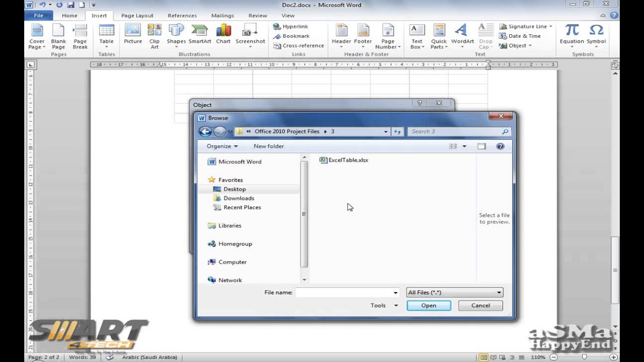Viewport: 644px width, 362px height.
Task: Toggle the ruler with the View Ruler button
Action: click(615, 65)
